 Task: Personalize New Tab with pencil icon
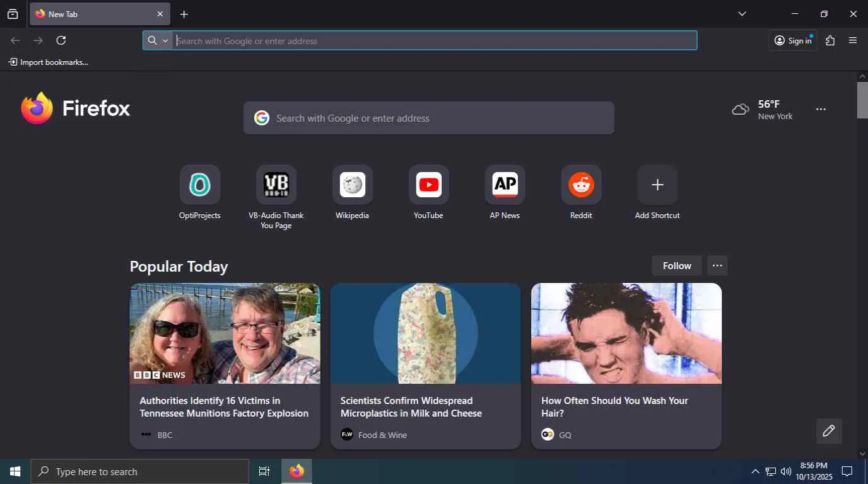(829, 431)
